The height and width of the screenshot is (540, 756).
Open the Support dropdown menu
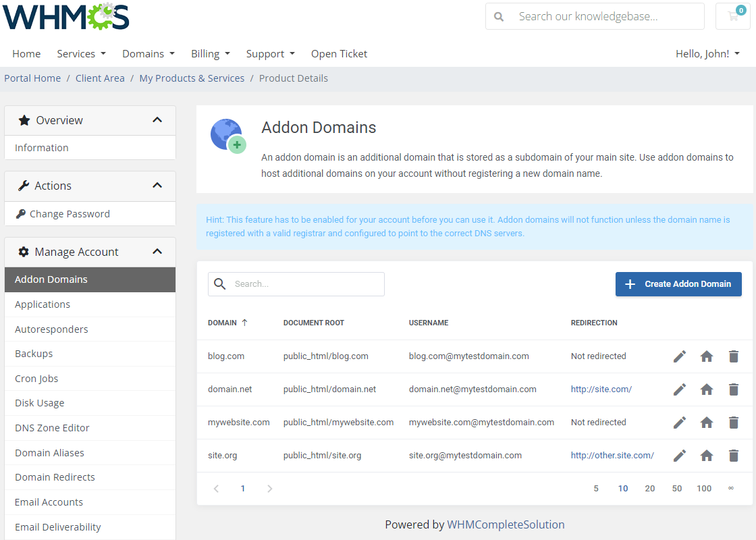pos(270,54)
